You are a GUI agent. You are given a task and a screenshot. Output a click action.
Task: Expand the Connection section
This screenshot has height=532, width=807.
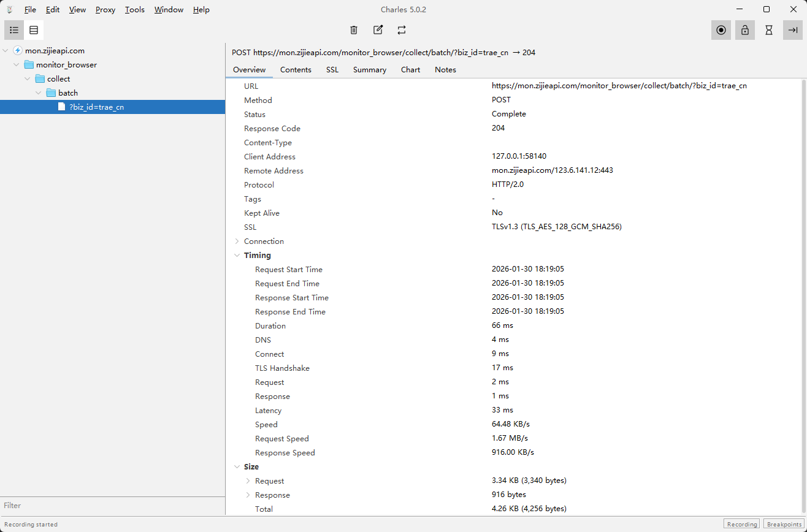tap(237, 241)
